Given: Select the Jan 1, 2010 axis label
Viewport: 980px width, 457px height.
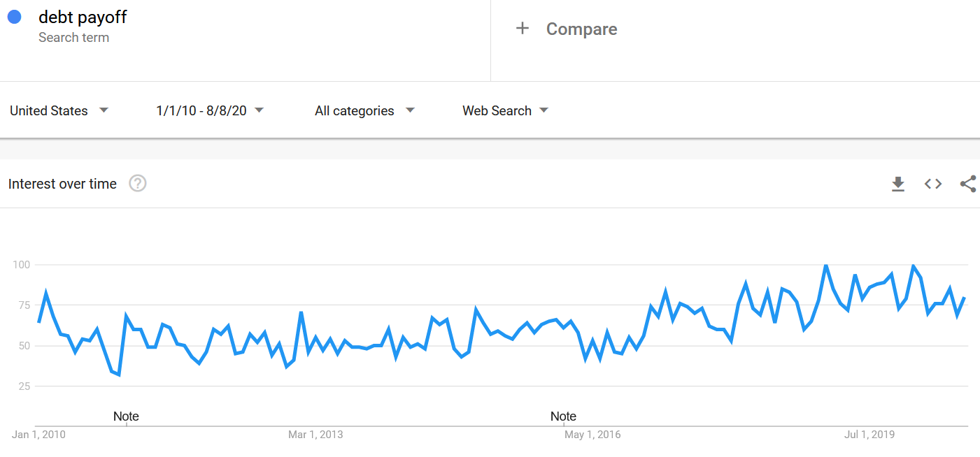Looking at the screenshot, I should [38, 435].
